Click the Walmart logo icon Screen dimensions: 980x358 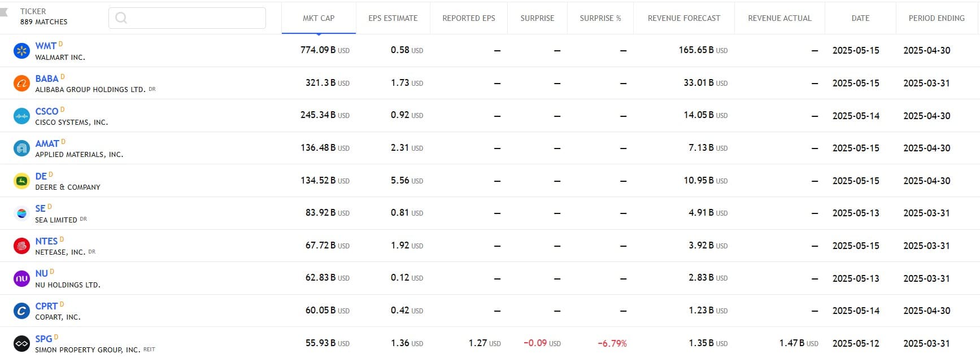pos(21,51)
